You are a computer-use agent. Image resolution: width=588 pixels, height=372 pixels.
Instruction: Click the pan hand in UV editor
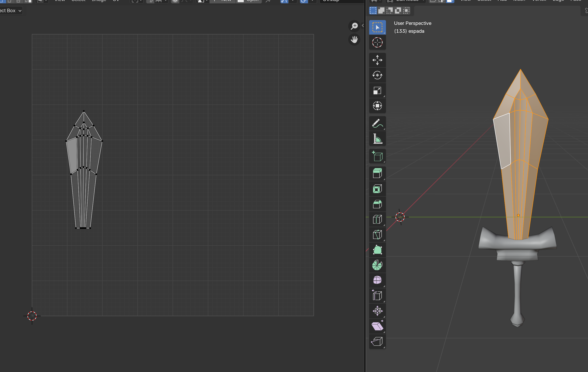354,40
